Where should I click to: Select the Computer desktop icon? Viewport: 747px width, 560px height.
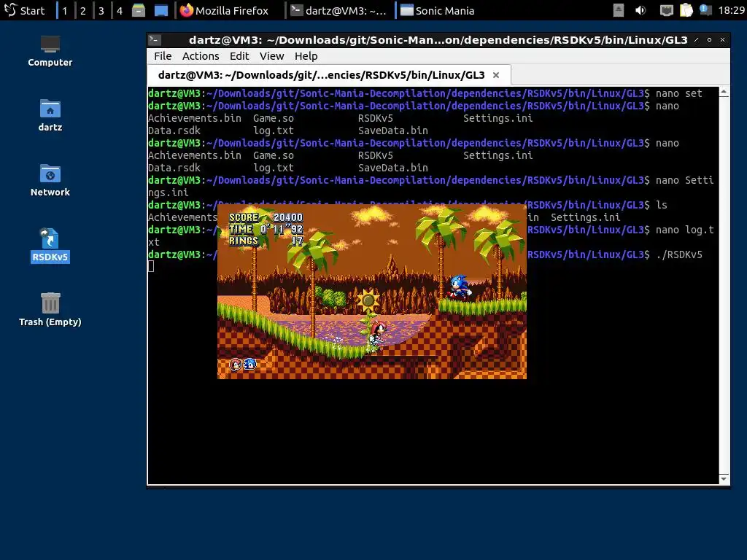[x=50, y=51]
